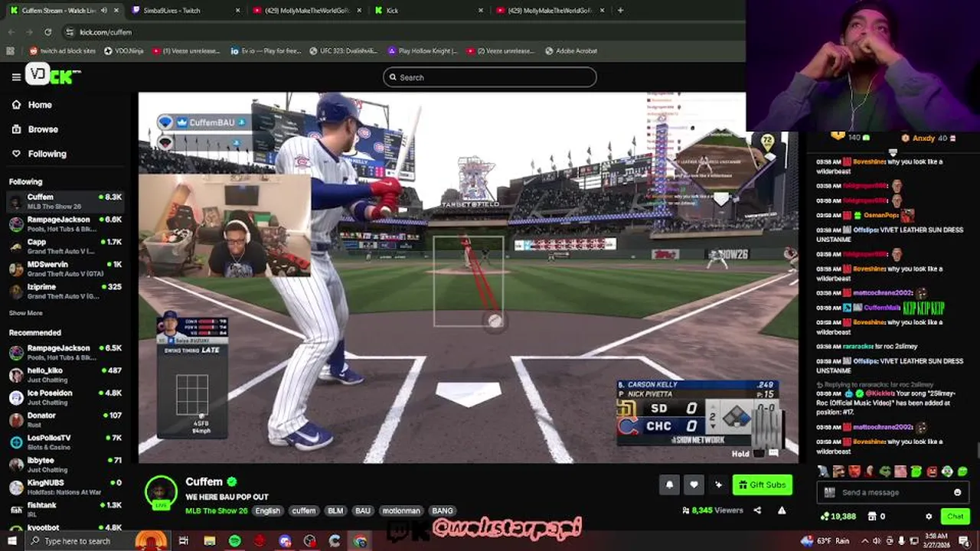Go back with the browser back arrow

point(11,32)
